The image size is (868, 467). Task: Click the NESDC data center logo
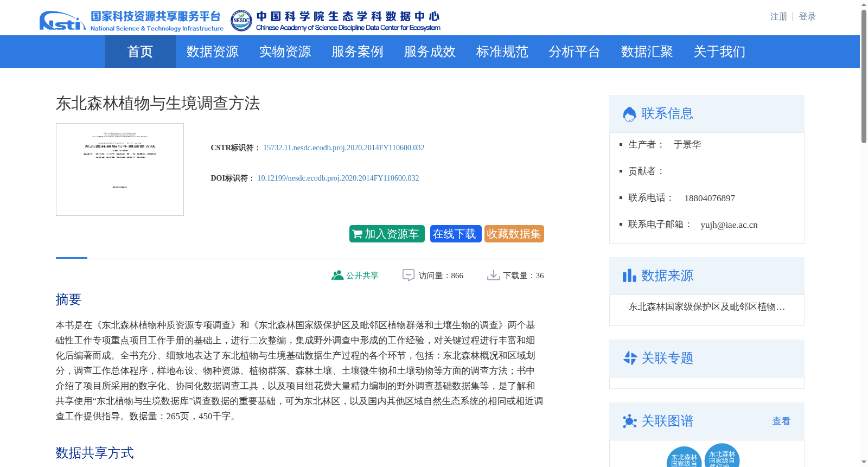(x=335, y=21)
